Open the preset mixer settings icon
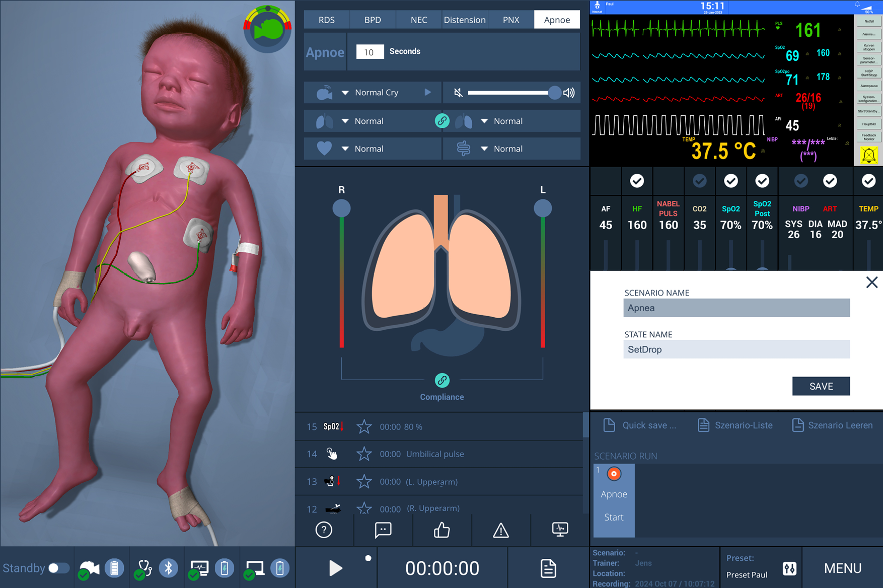Viewport: 883px width, 588px height. click(x=789, y=568)
